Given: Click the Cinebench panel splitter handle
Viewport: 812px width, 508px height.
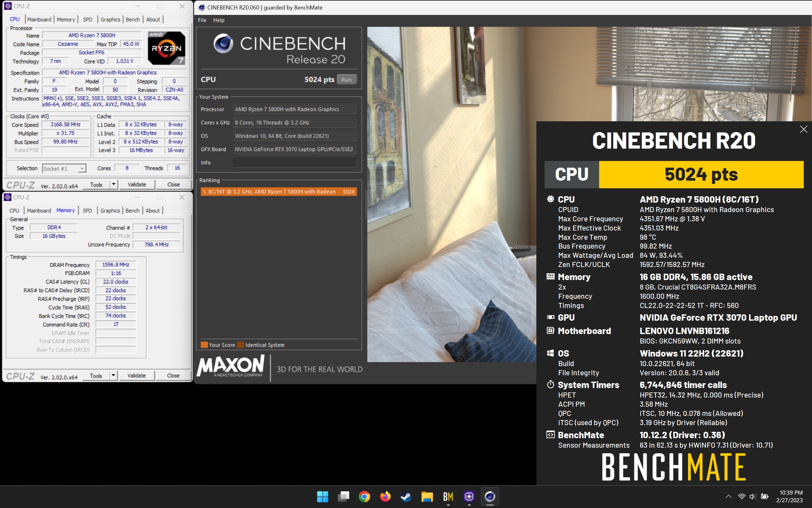Looking at the screenshot, I should click(365, 204).
